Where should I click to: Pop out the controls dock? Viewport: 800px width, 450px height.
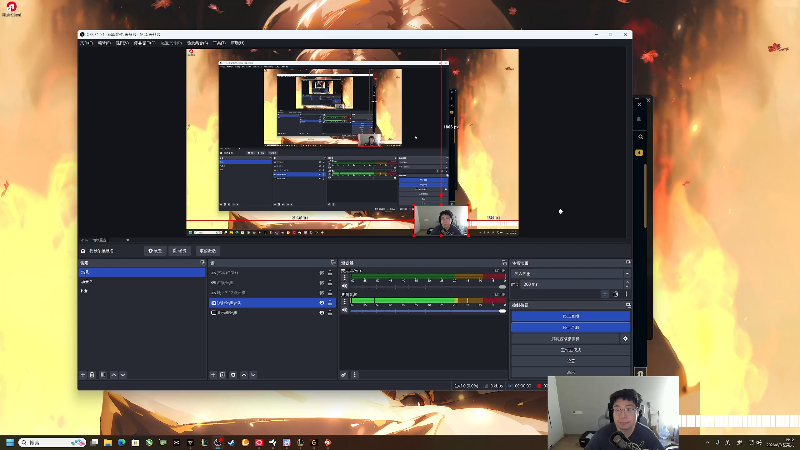coord(628,305)
